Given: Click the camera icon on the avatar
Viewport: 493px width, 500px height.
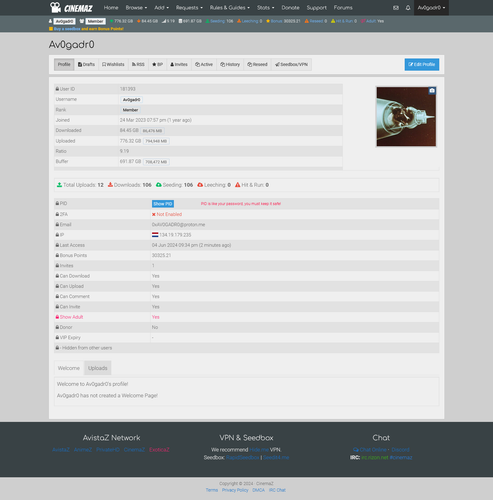Looking at the screenshot, I should coord(432,91).
